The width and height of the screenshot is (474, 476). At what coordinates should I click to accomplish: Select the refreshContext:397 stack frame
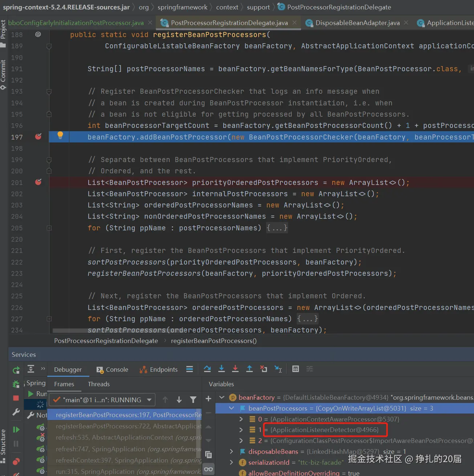click(x=124, y=460)
